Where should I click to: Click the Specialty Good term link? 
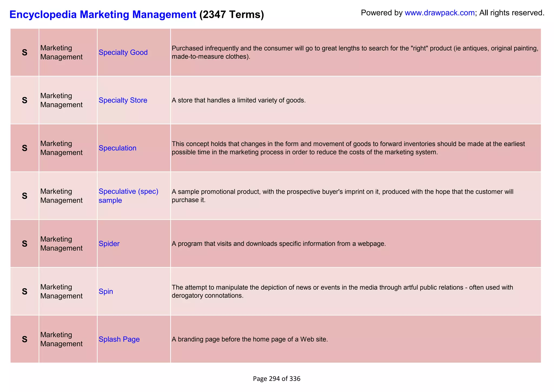(123, 52)
